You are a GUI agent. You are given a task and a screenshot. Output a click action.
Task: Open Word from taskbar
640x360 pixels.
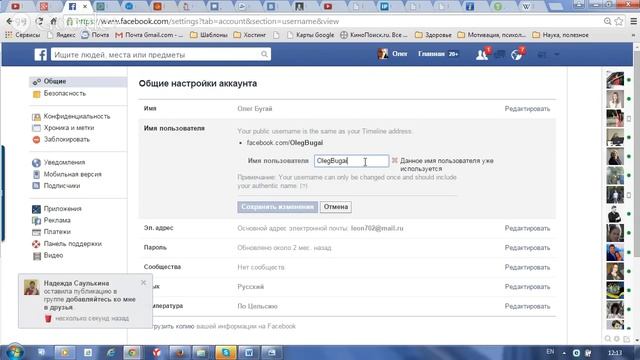[x=249, y=352]
